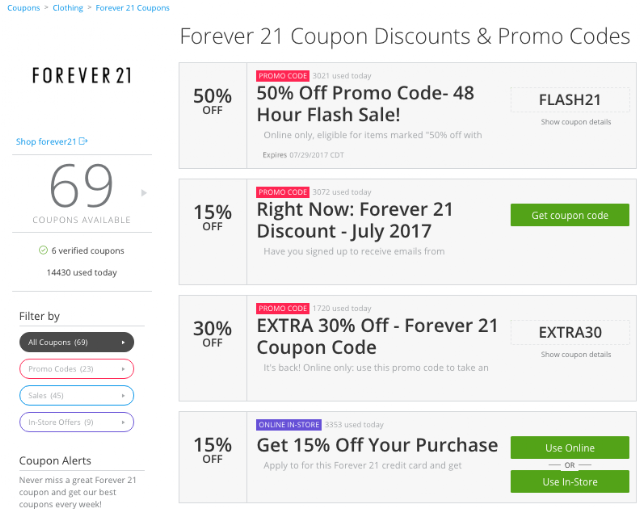Click the external link icon beside Shop forever21

[84, 142]
